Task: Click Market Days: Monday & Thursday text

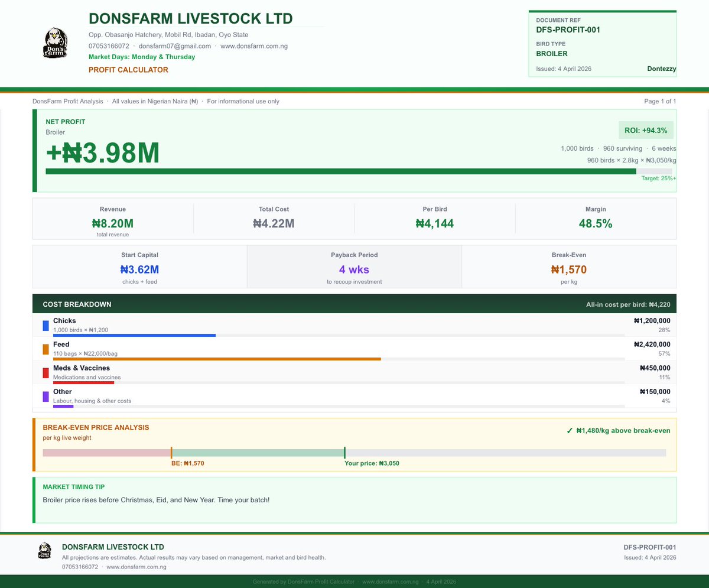Action: pyautogui.click(x=142, y=57)
